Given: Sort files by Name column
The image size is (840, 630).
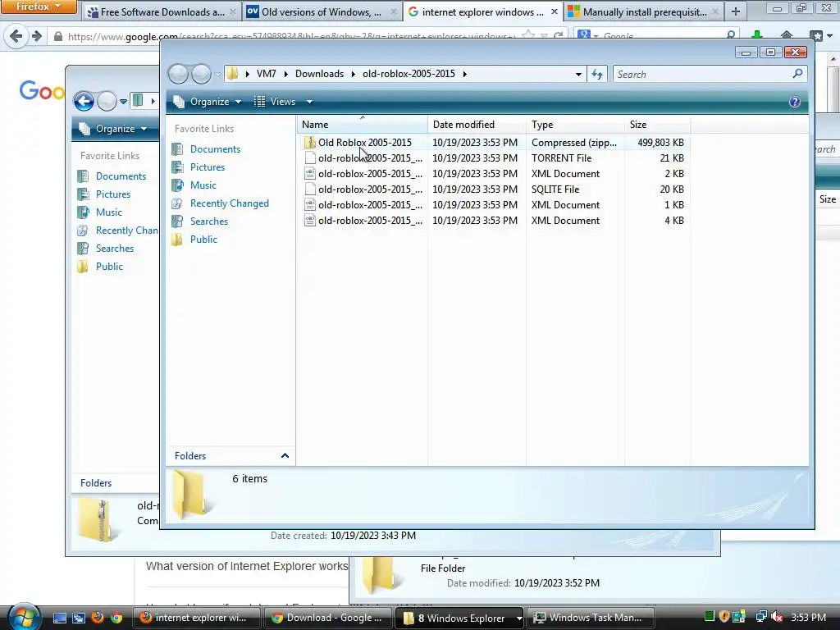Looking at the screenshot, I should tap(362, 125).
